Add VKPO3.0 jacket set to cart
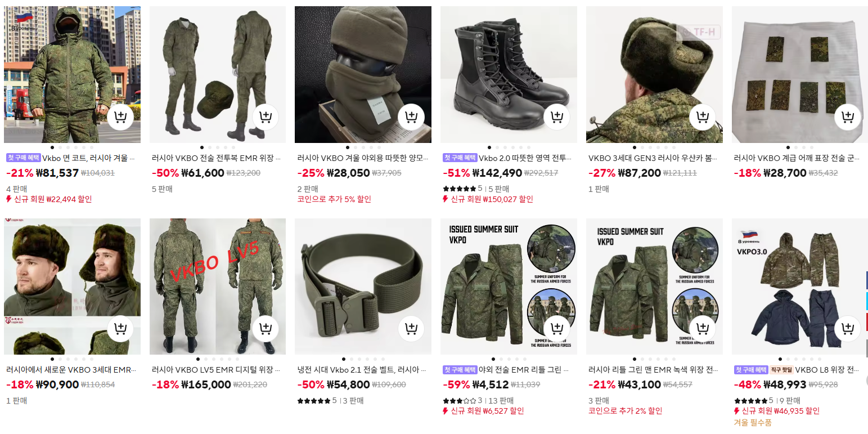 point(848,329)
